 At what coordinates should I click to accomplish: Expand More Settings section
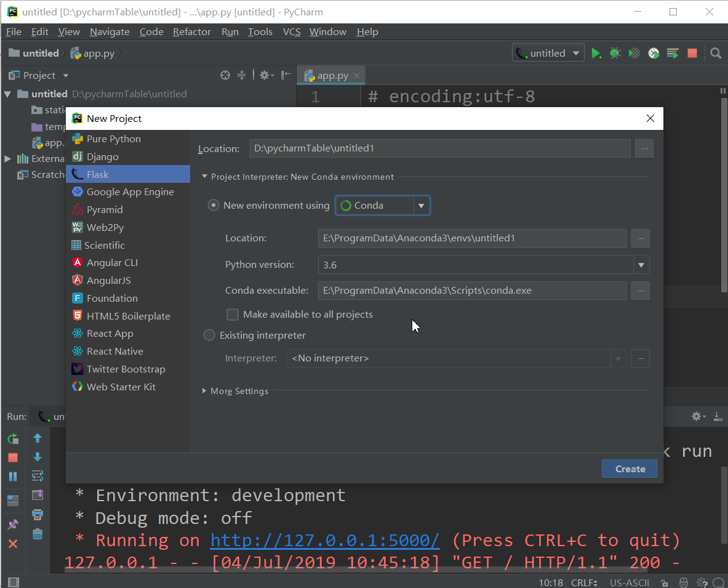click(x=204, y=391)
